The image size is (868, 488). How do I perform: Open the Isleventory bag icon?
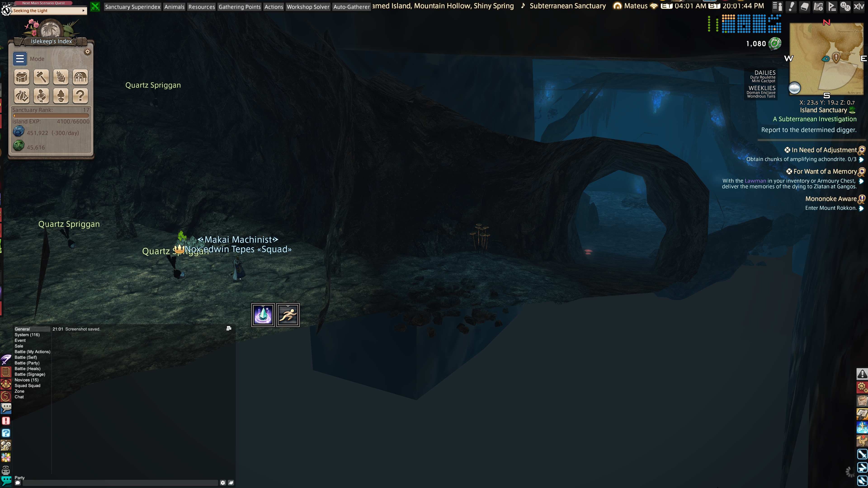pos(22,77)
